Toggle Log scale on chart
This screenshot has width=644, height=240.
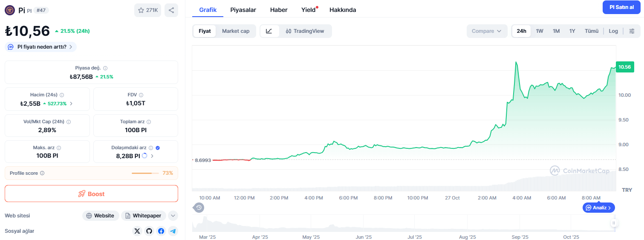tap(613, 31)
